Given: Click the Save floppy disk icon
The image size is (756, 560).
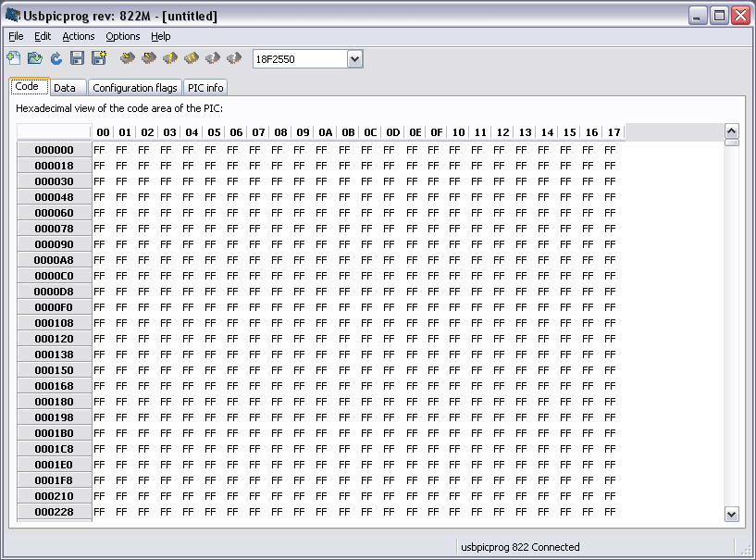Looking at the screenshot, I should pos(78,59).
